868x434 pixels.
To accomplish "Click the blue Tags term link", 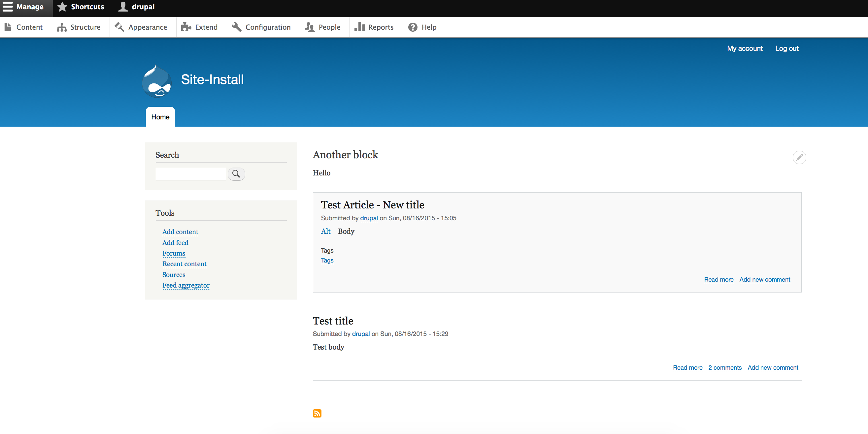I will tap(327, 261).
